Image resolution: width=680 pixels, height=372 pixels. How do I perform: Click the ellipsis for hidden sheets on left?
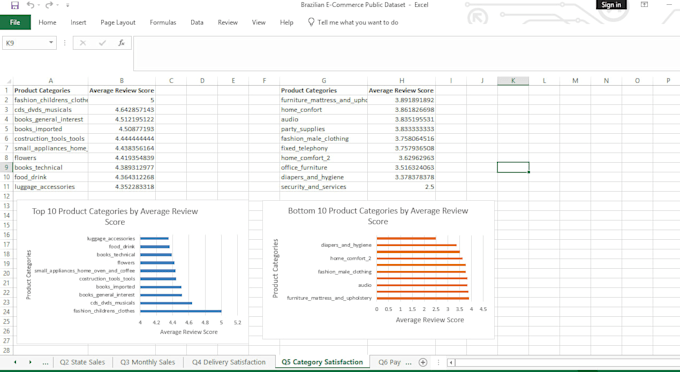(x=45, y=362)
